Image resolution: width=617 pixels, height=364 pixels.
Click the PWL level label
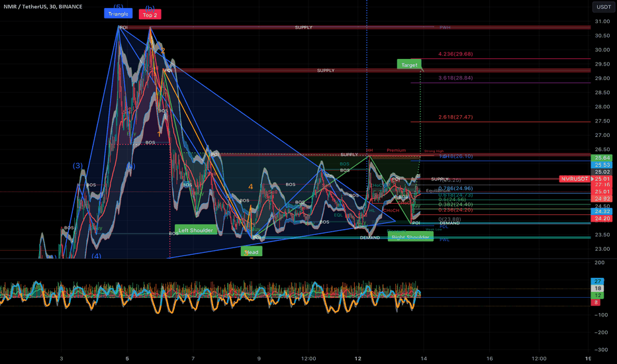444,240
